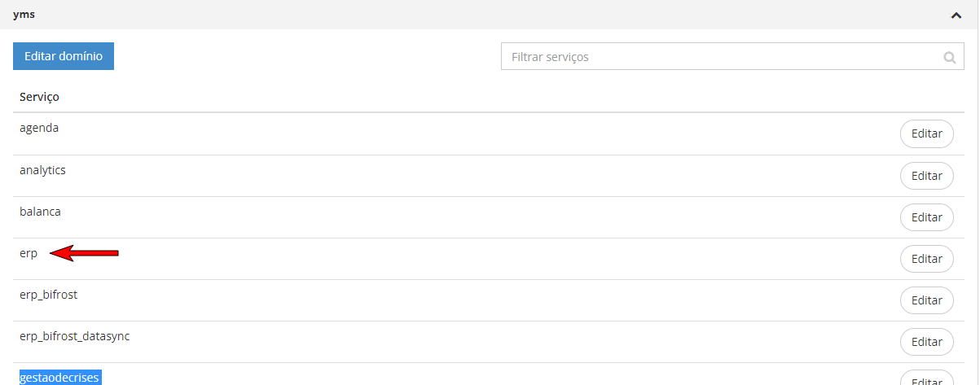Click the search magnifier icon

949,58
